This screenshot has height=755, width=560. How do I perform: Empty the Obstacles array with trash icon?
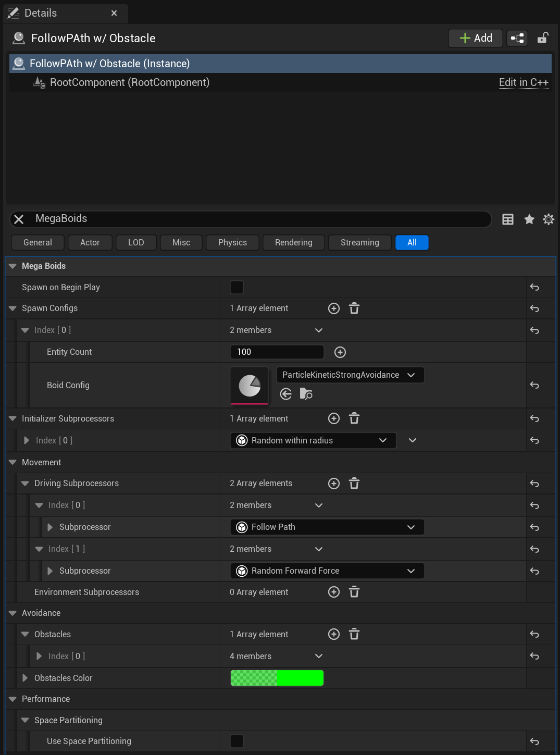click(x=354, y=634)
